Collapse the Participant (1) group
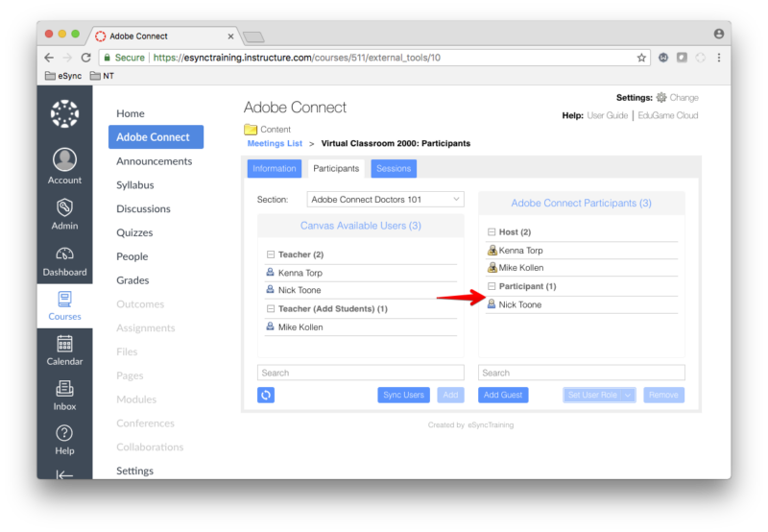Image resolution: width=768 pixels, height=532 pixels. pyautogui.click(x=492, y=286)
